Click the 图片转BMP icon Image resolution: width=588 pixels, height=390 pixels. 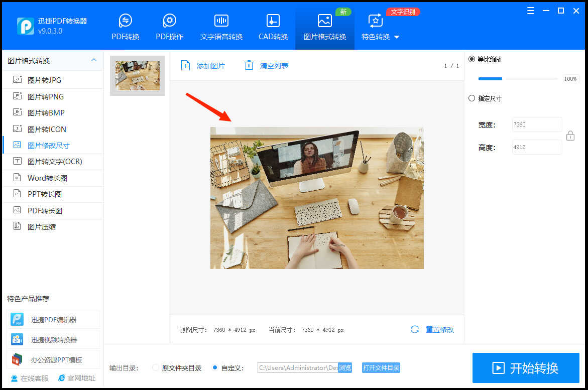coord(17,112)
